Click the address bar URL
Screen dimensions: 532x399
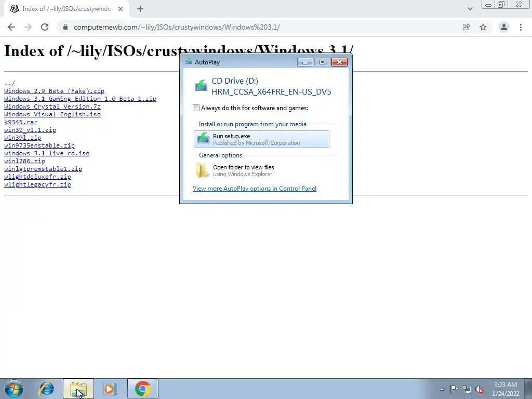[177, 27]
